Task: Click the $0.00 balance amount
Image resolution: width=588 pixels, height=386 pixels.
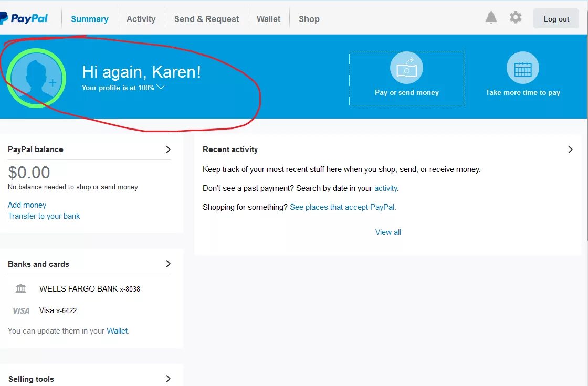Action: click(x=29, y=173)
